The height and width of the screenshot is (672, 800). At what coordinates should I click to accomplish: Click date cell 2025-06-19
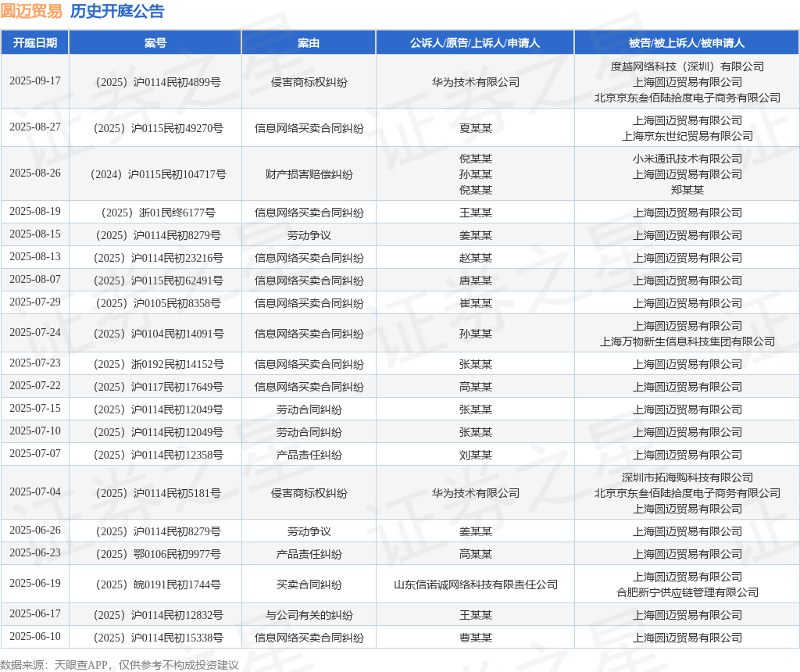35,584
